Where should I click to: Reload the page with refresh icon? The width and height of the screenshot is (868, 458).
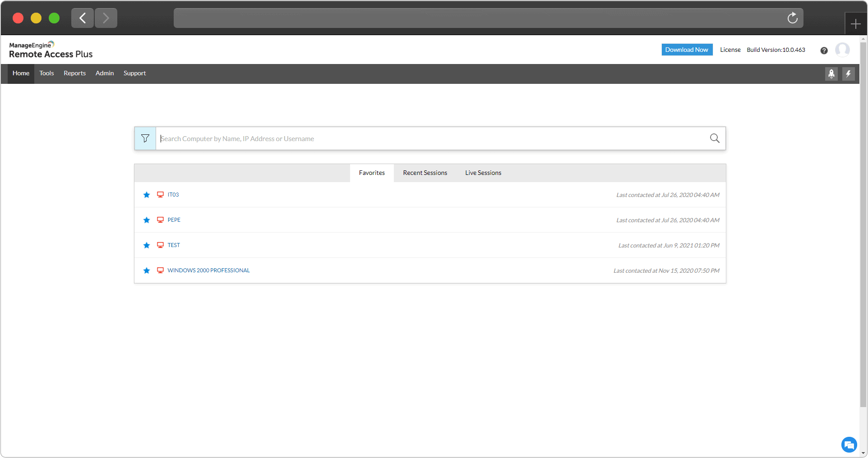[793, 18]
